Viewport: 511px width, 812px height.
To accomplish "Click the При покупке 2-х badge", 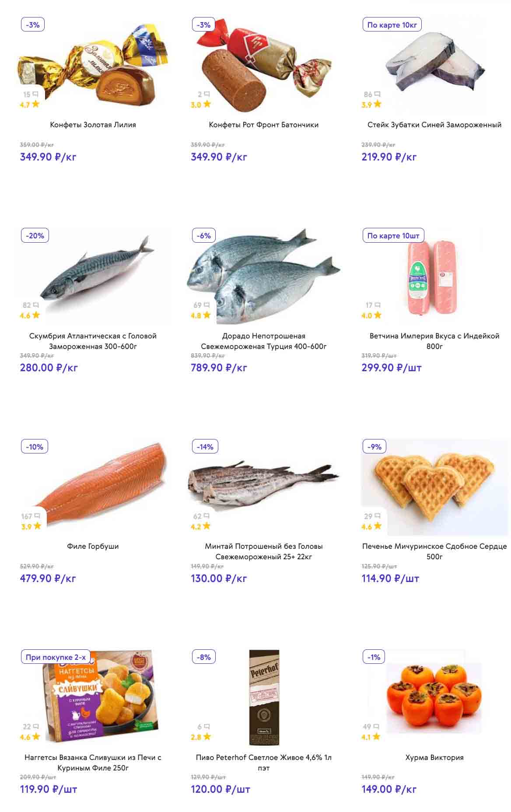I will click(56, 657).
